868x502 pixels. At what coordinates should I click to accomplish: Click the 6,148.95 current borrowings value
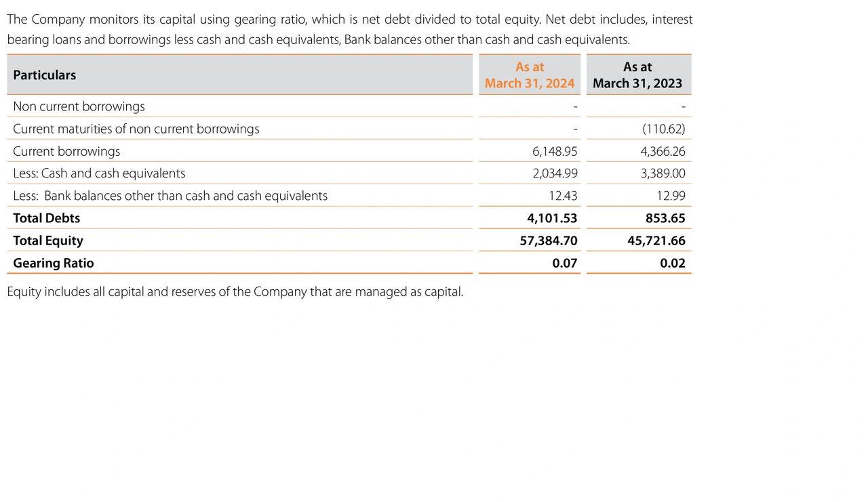pos(555,151)
